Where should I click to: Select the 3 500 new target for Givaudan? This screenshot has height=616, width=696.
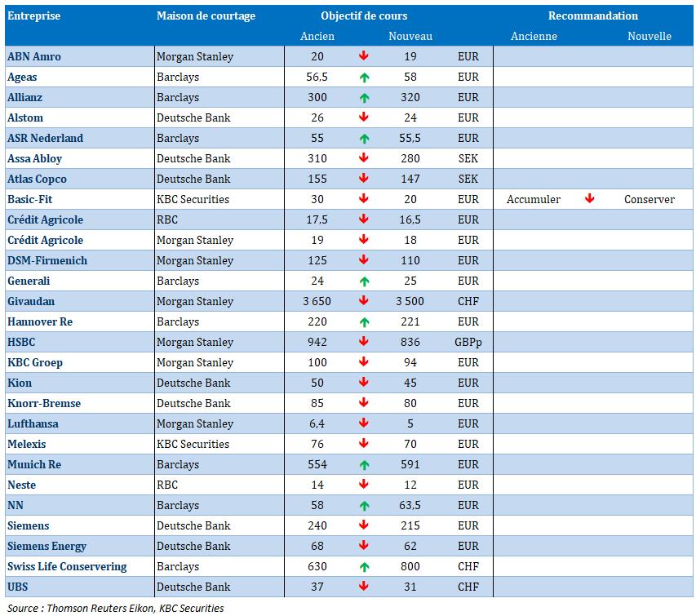410,301
